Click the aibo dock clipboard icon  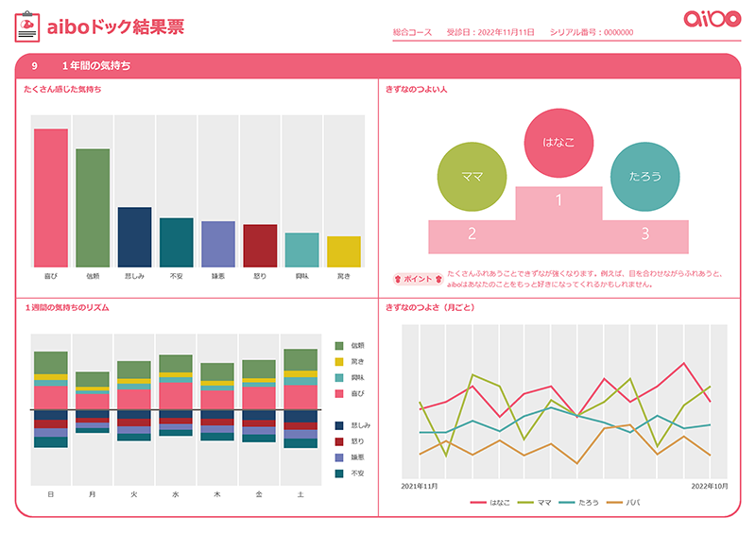tap(28, 28)
